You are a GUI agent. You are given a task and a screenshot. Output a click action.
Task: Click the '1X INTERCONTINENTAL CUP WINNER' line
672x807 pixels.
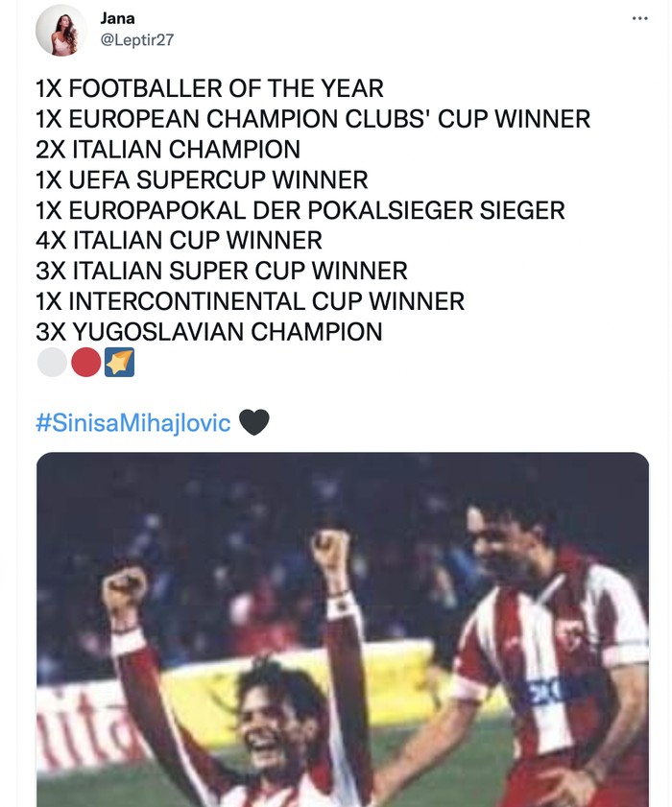coord(250,301)
